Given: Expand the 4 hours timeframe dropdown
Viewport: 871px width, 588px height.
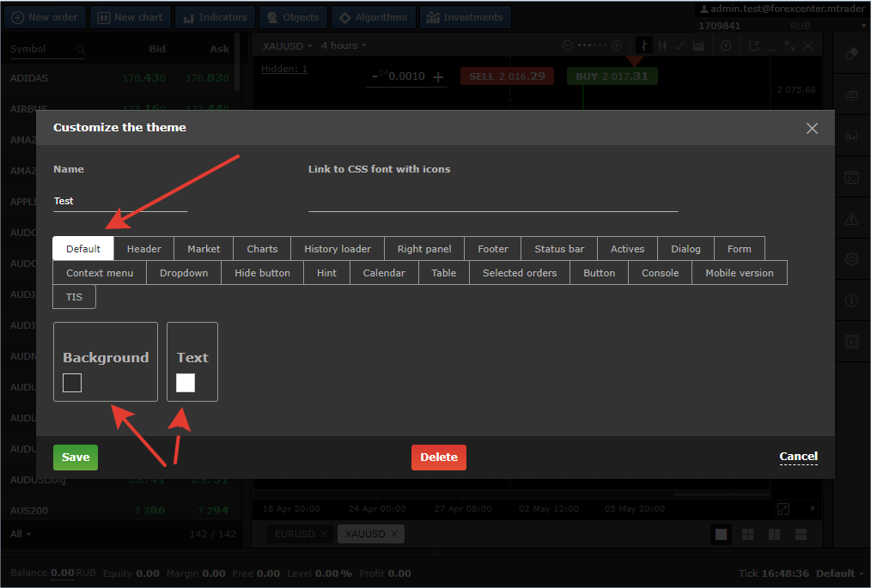Looking at the screenshot, I should [x=344, y=45].
